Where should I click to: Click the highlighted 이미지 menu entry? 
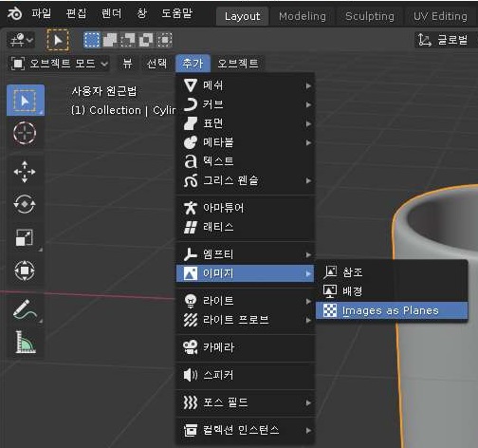pyautogui.click(x=246, y=273)
